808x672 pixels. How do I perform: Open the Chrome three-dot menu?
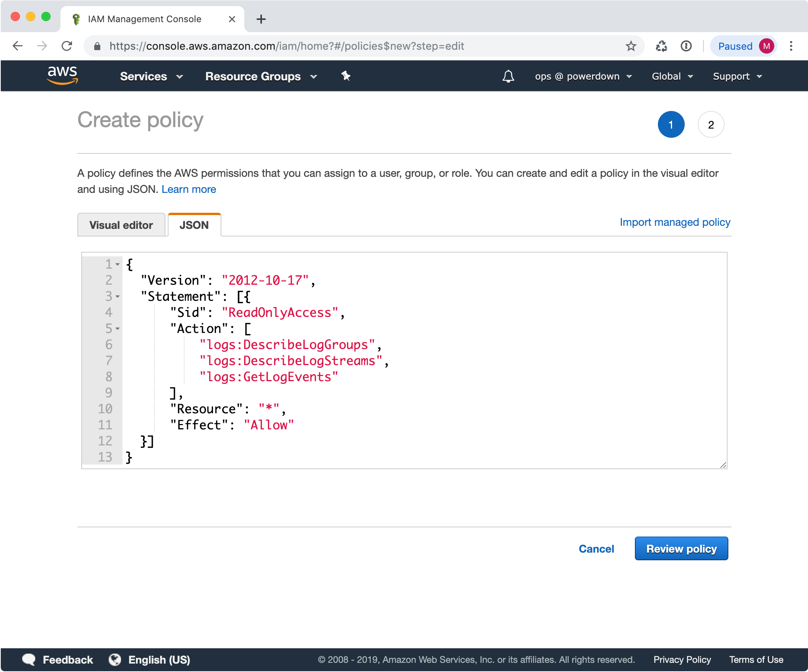pyautogui.click(x=791, y=46)
